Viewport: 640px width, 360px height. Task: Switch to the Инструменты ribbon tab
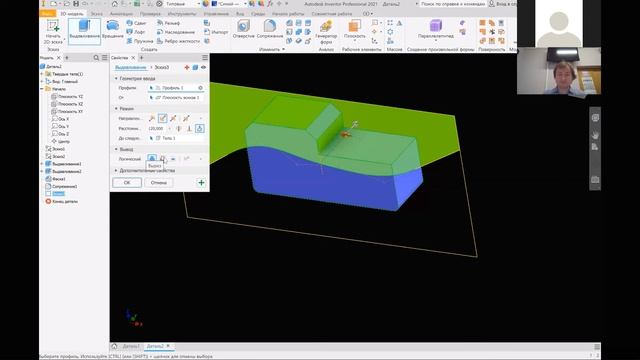pos(182,13)
